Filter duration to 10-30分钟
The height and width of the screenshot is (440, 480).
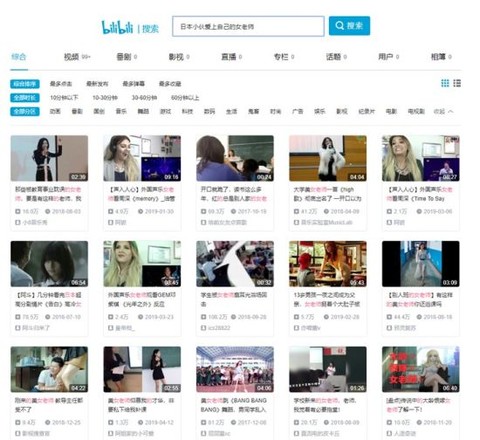(105, 98)
